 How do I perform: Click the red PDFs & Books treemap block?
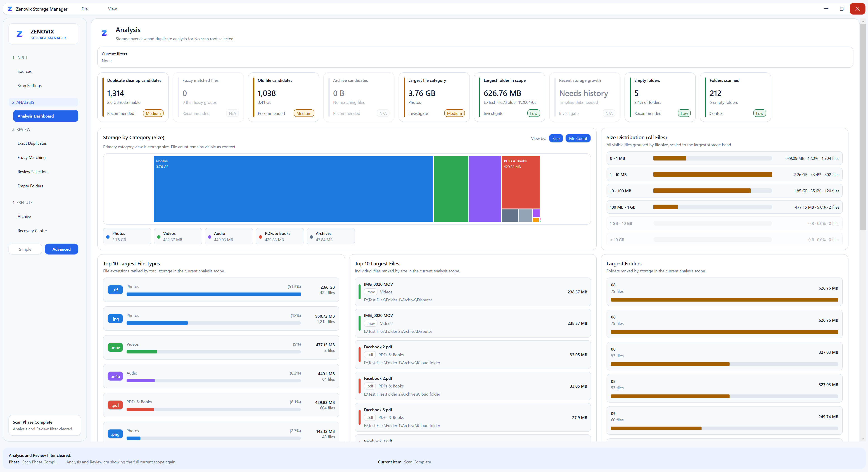point(521,182)
